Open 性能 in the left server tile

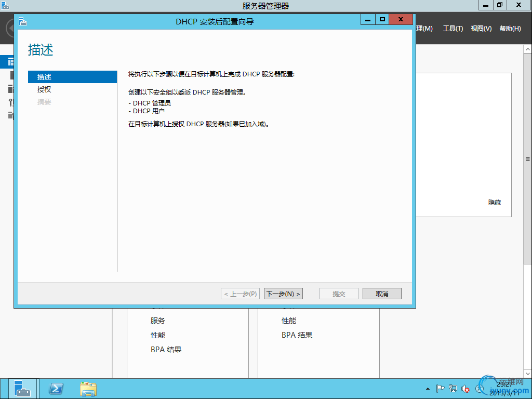click(158, 335)
